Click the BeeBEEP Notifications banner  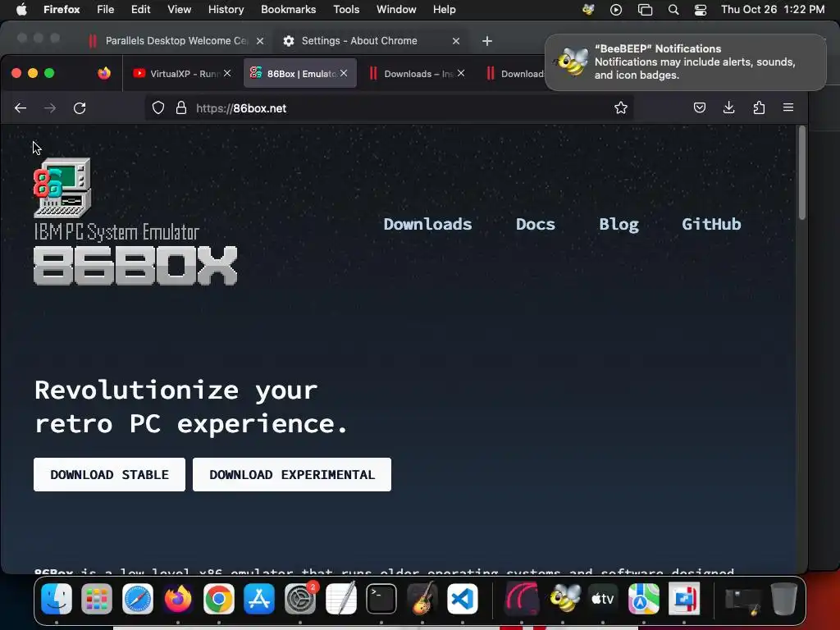[x=686, y=62]
